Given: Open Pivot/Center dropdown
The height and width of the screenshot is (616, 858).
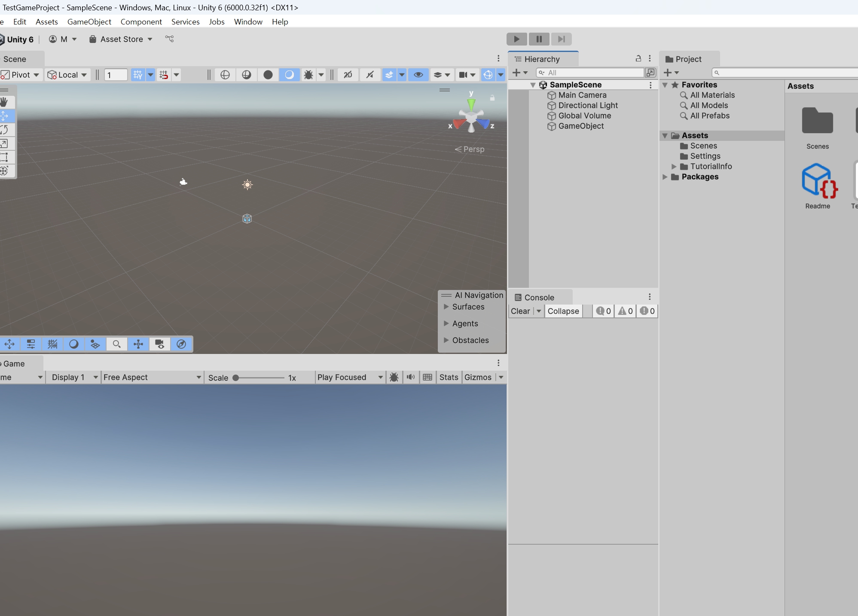Looking at the screenshot, I should (21, 75).
